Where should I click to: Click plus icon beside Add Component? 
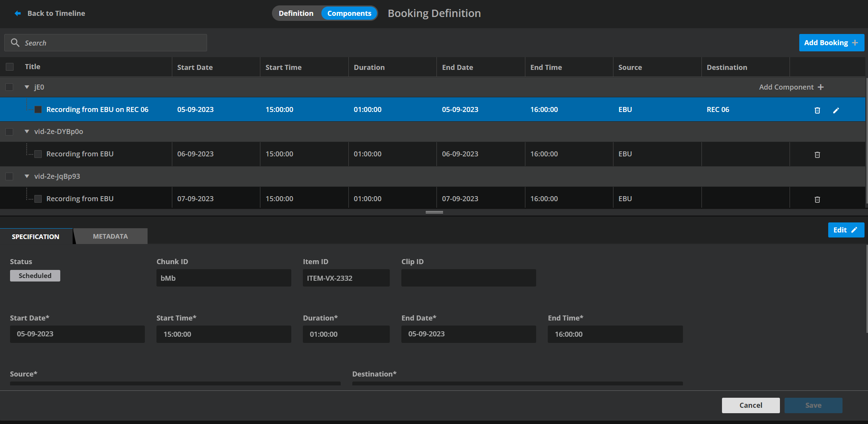[821, 87]
